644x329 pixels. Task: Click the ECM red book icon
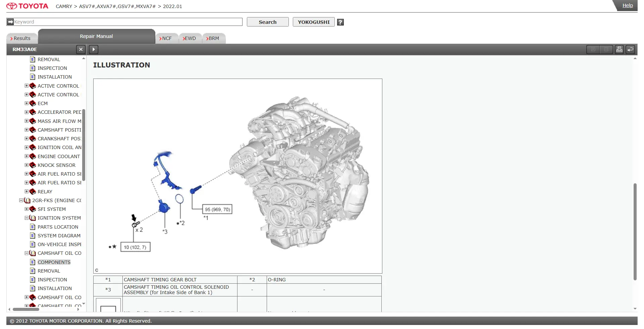point(33,103)
